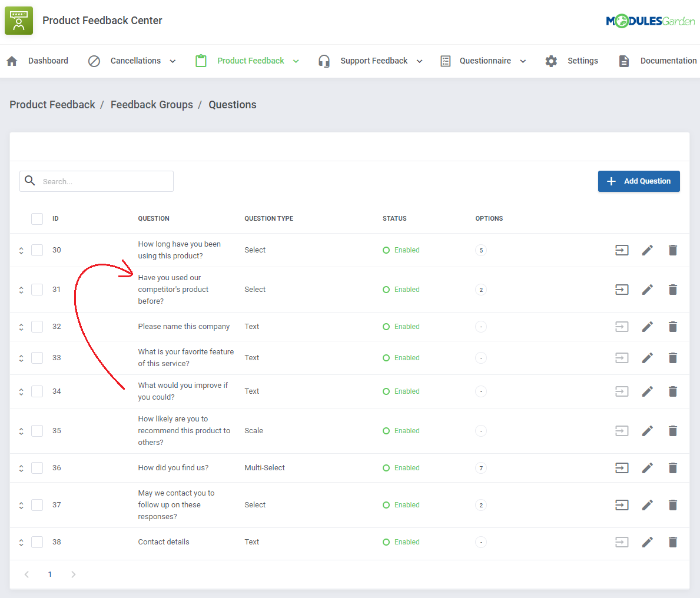This screenshot has width=700, height=598.
Task: Edit question 33 with pencil icon
Action: click(x=648, y=358)
